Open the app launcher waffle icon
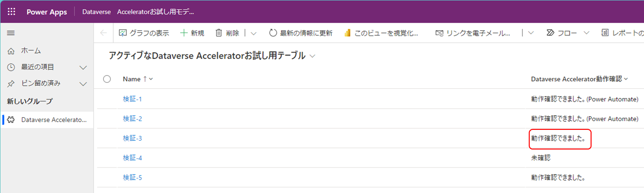The image size is (644, 193). (12, 12)
